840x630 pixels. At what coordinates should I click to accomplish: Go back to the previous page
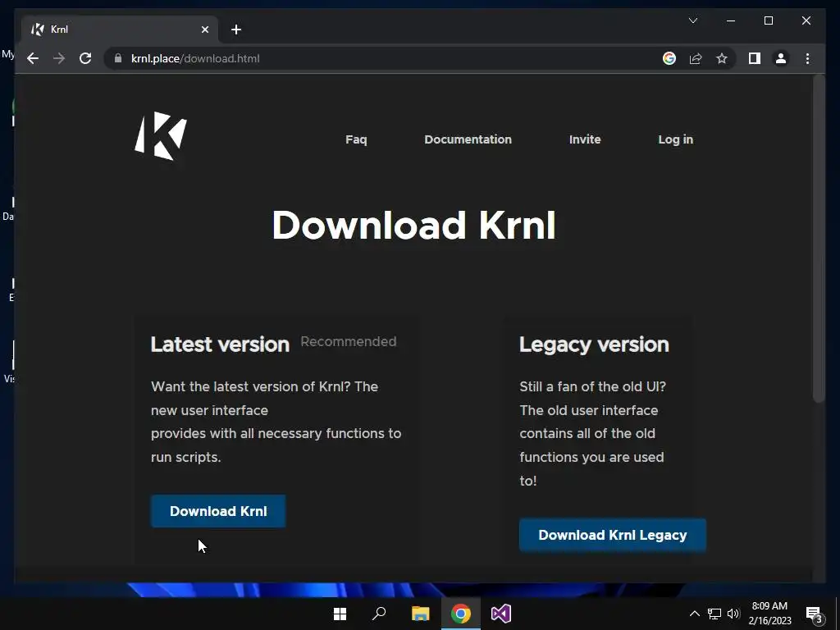coord(33,58)
